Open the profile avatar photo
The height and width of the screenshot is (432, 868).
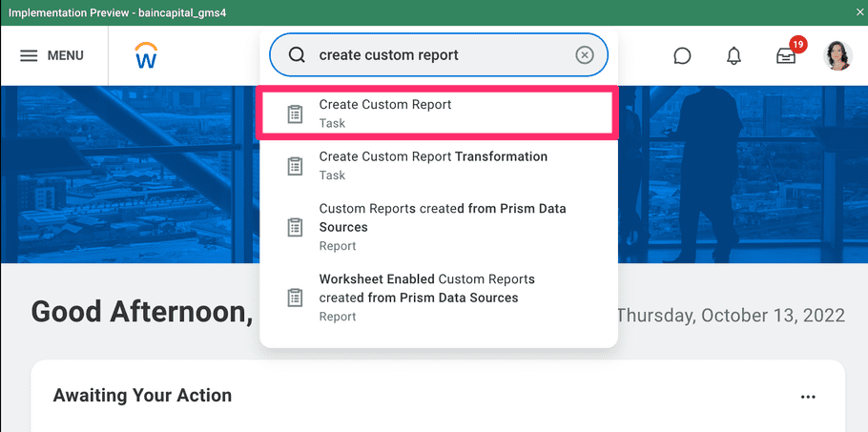pos(837,55)
